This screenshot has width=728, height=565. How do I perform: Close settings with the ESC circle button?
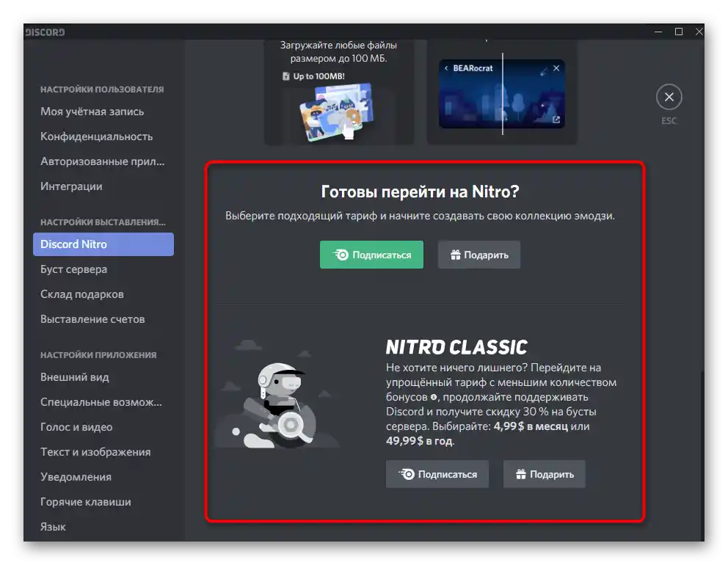click(669, 97)
